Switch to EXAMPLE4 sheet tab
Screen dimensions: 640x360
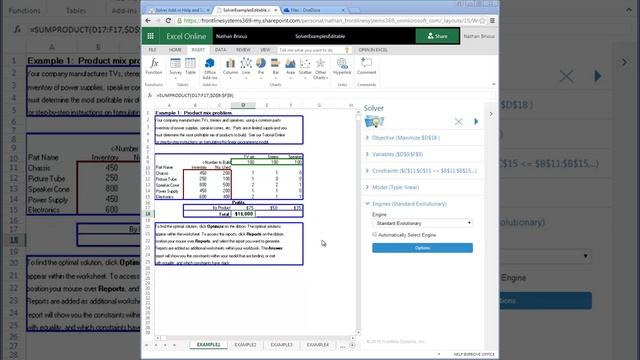(318, 345)
